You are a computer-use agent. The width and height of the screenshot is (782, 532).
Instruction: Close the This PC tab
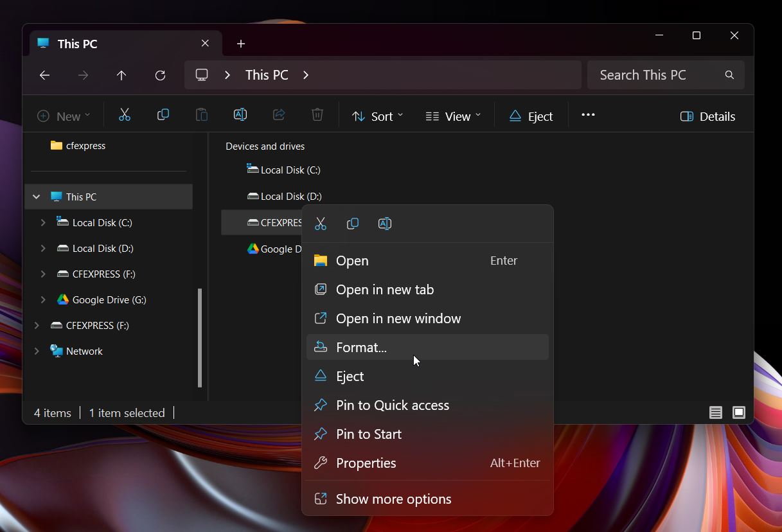click(x=205, y=43)
